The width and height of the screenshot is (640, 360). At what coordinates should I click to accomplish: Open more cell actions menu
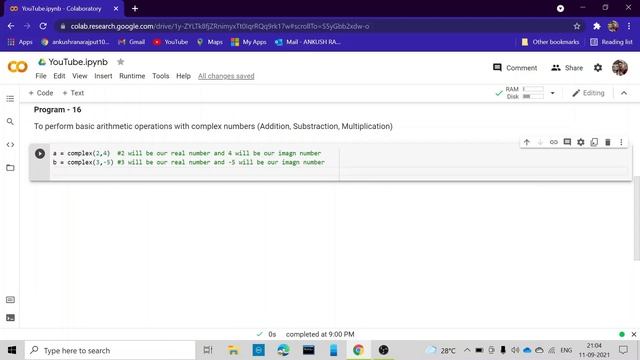pos(621,142)
